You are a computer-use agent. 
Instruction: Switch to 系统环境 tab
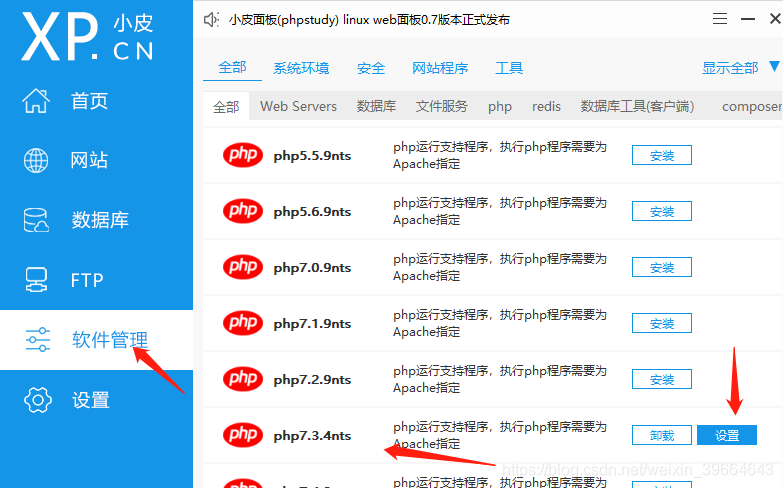click(301, 68)
